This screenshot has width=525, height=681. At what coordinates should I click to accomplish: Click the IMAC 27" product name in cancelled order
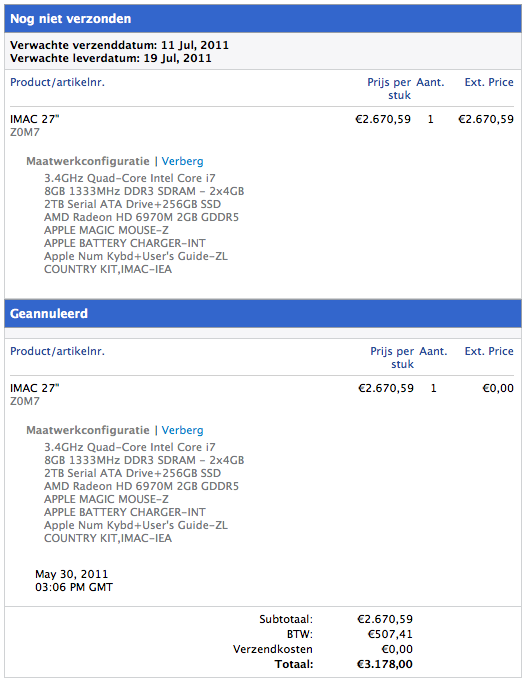35,388
